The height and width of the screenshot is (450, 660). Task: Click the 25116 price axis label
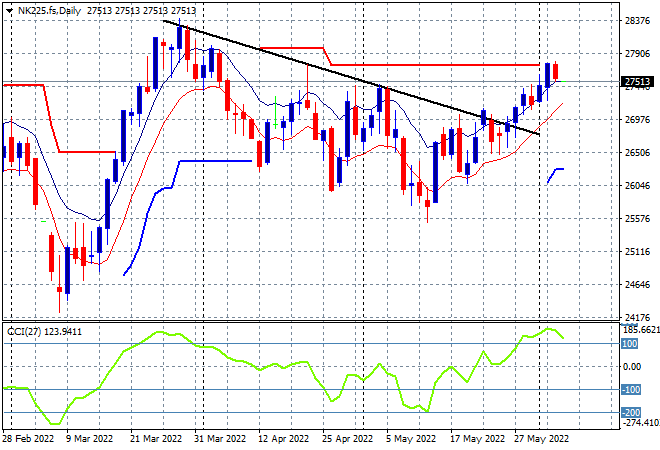(x=637, y=251)
